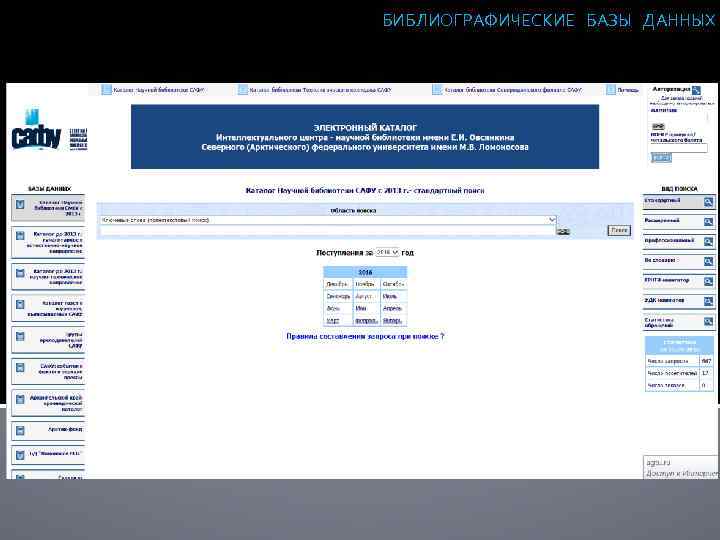This screenshot has height=540, width=720.
Task: Open the newspapers and journals catalog icon
Action: pos(20,304)
